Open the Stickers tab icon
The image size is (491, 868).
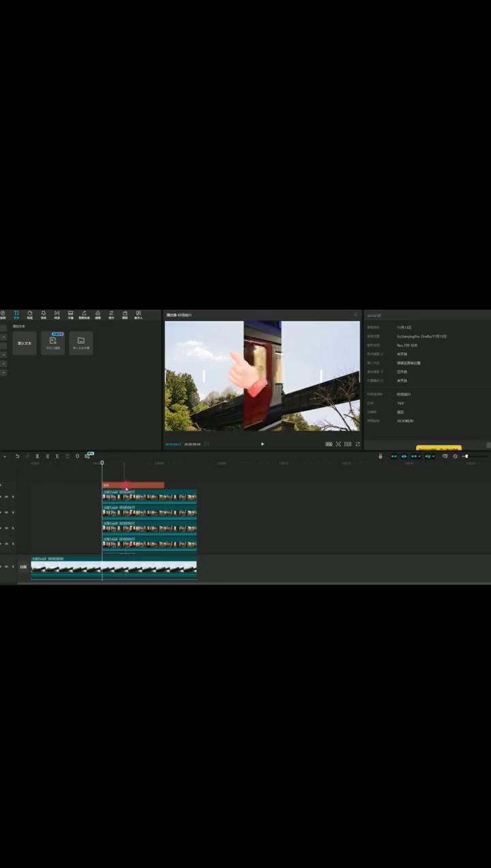tap(30, 315)
